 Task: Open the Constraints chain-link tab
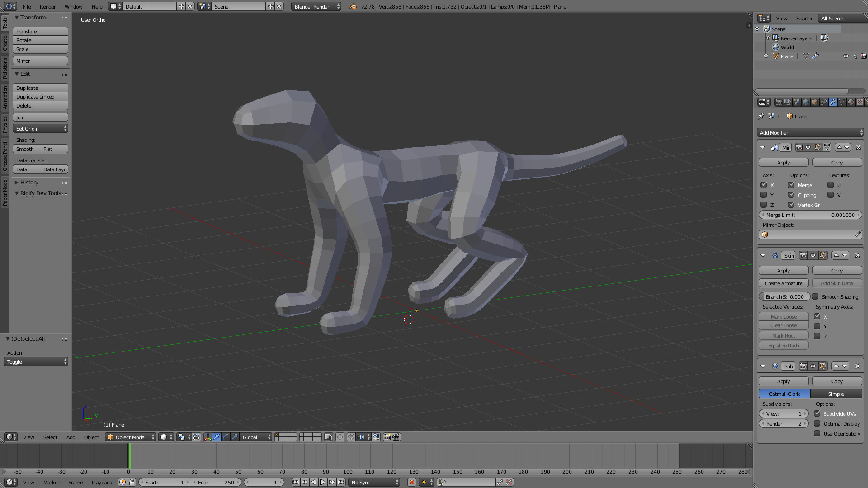(824, 102)
